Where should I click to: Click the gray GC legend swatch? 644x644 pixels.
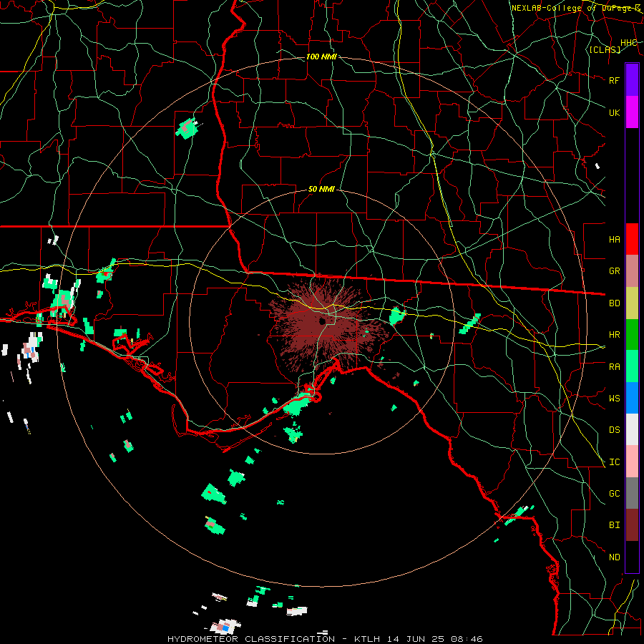coord(632,493)
